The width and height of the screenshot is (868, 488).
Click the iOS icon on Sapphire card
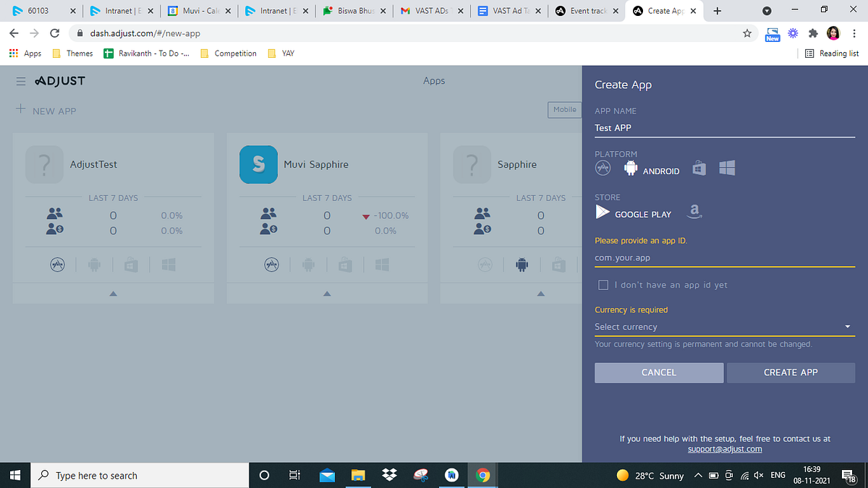[486, 265]
